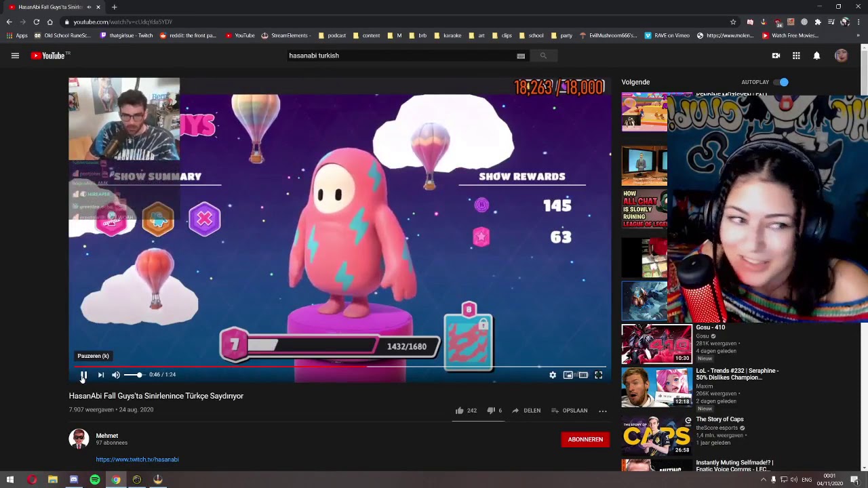This screenshot has height=488, width=868.
Task: Toggle theater mode in player
Action: coord(583,375)
